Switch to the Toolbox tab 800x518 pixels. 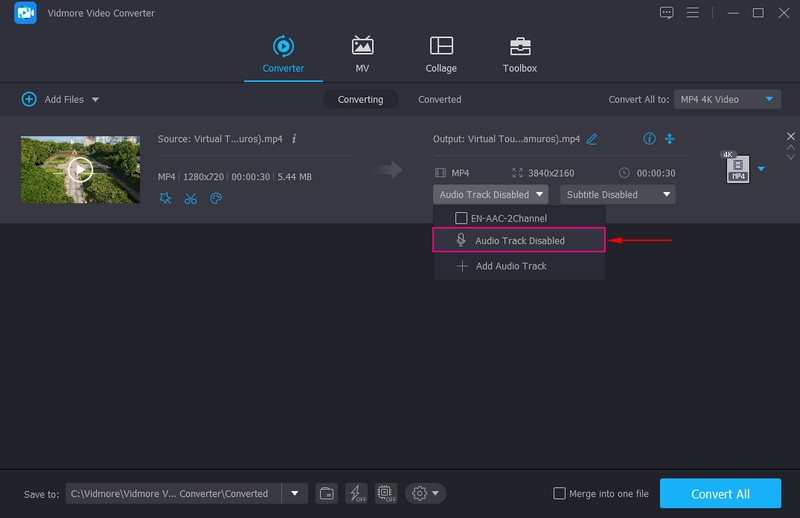pyautogui.click(x=519, y=54)
